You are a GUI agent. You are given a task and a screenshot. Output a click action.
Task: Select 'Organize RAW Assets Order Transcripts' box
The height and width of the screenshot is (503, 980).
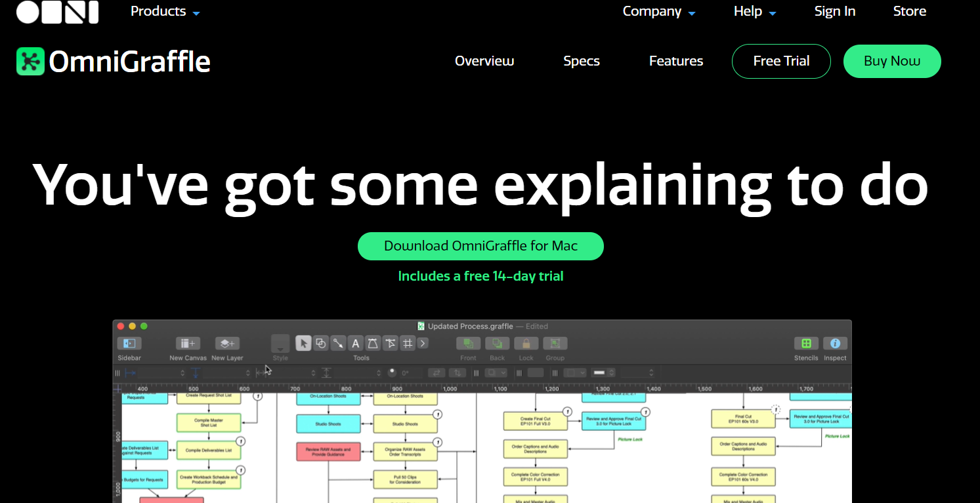(x=405, y=452)
